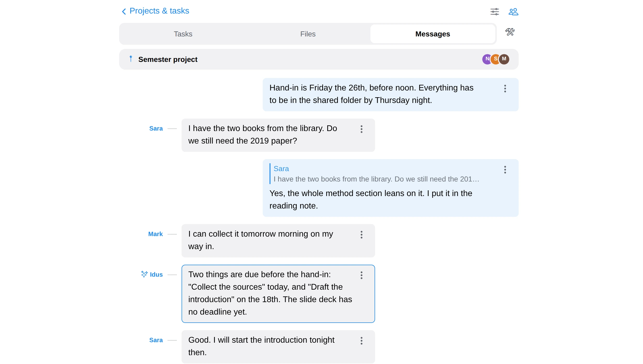Click the Mark sender name
The width and height of the screenshot is (643, 364).
[x=155, y=234]
